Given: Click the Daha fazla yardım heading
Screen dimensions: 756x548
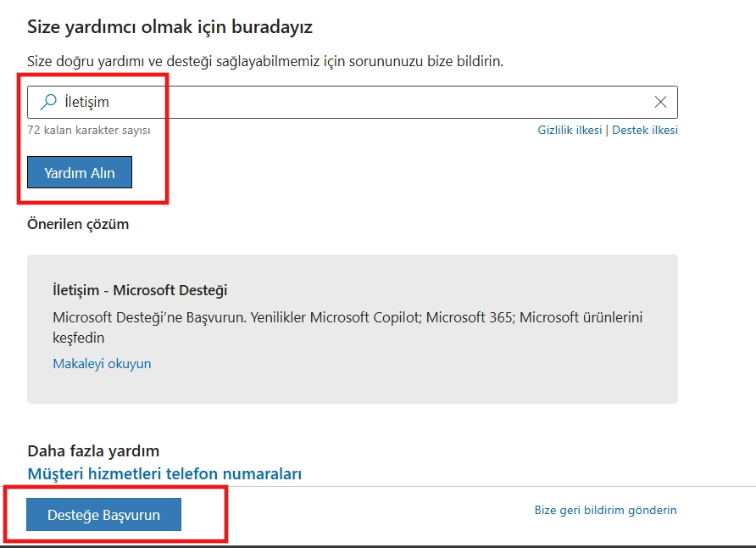Looking at the screenshot, I should tap(93, 450).
